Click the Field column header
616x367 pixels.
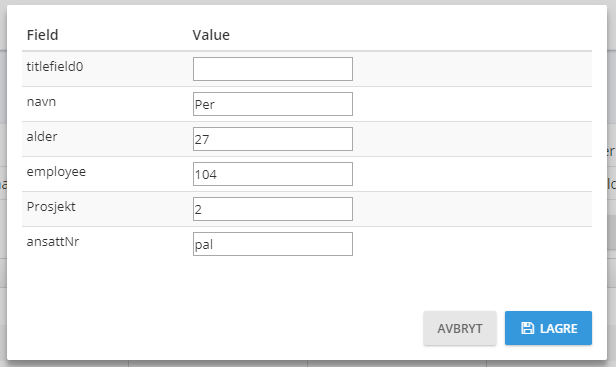[x=42, y=35]
